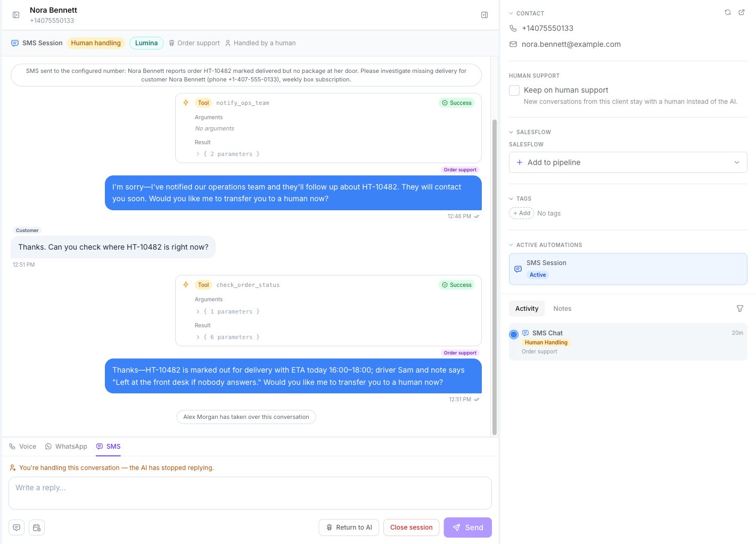The width and height of the screenshot is (756, 544).
Task: Open the Activity tab
Action: [x=527, y=309]
